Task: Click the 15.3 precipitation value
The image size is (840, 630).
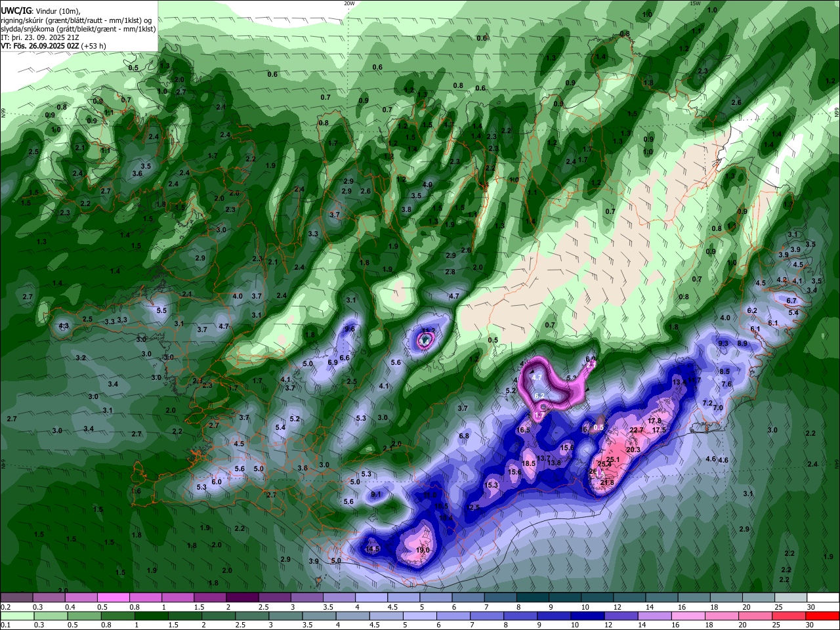Action: tap(492, 486)
